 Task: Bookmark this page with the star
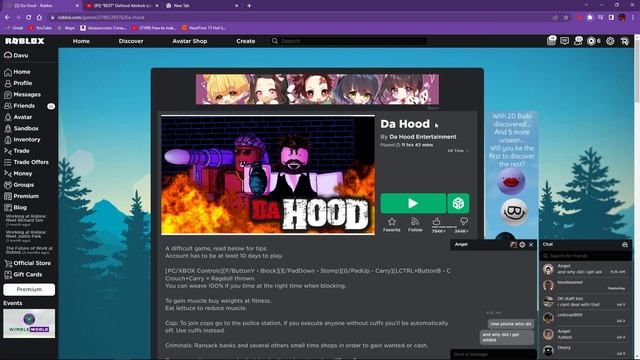click(x=566, y=18)
